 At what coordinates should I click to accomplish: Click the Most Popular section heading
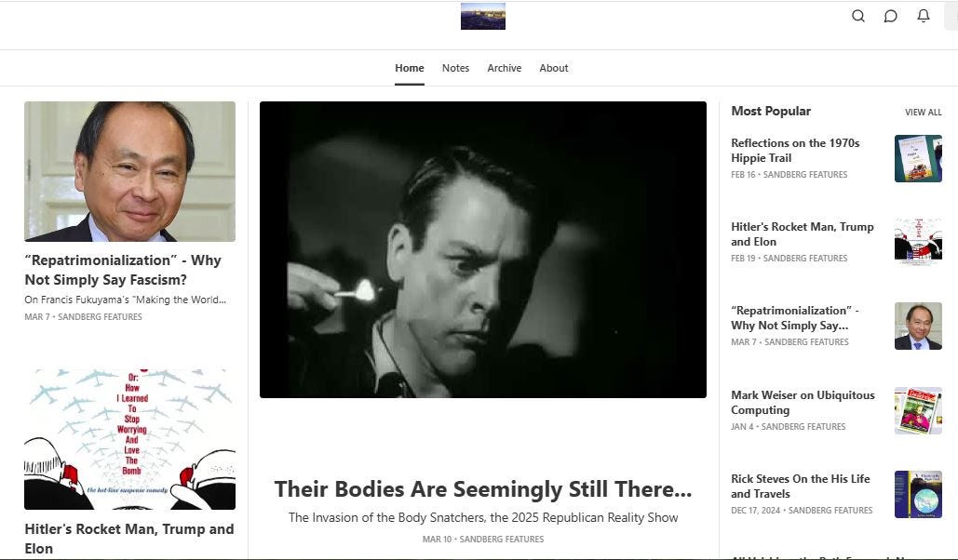[771, 111]
